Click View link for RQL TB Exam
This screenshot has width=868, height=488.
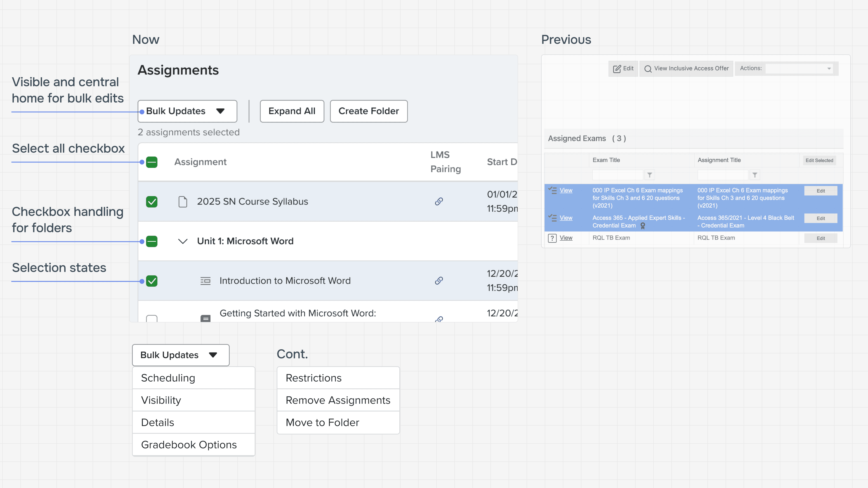click(x=566, y=238)
